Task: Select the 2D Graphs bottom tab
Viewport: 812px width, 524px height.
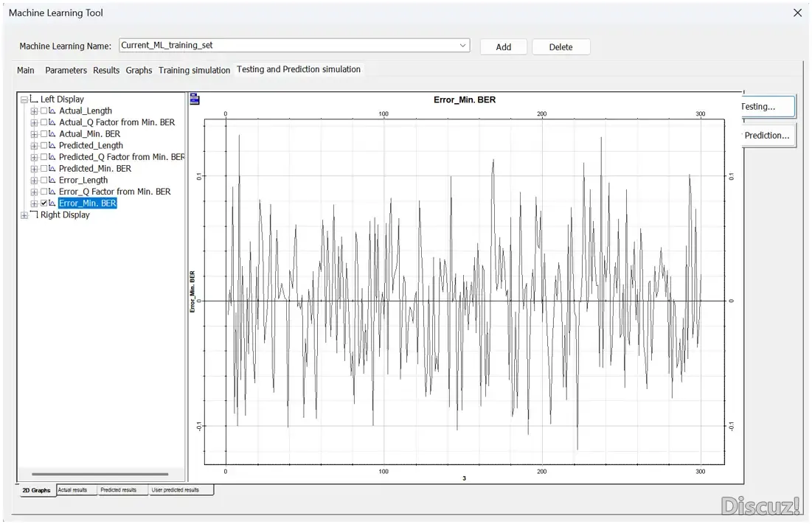Action: [37, 490]
